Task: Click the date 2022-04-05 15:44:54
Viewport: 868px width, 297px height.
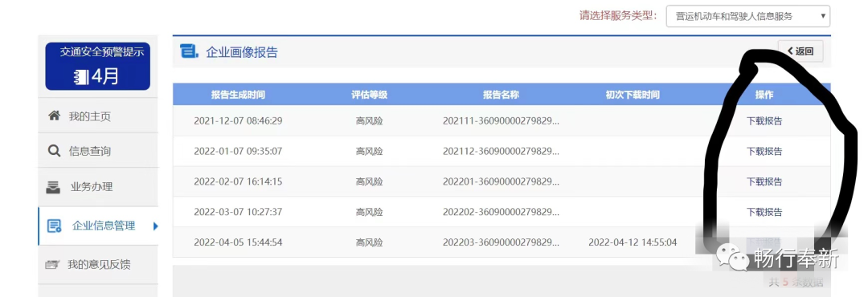Action: click(x=238, y=242)
